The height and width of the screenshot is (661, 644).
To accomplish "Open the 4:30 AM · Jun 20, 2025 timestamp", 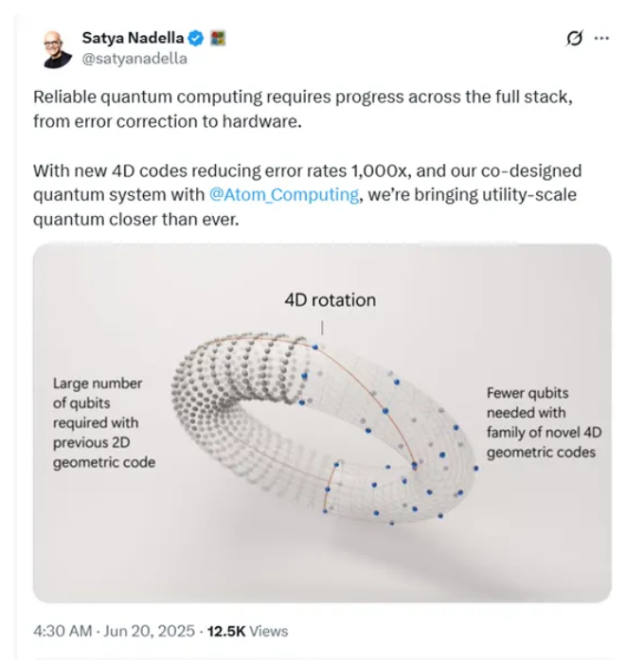I will click(115, 631).
